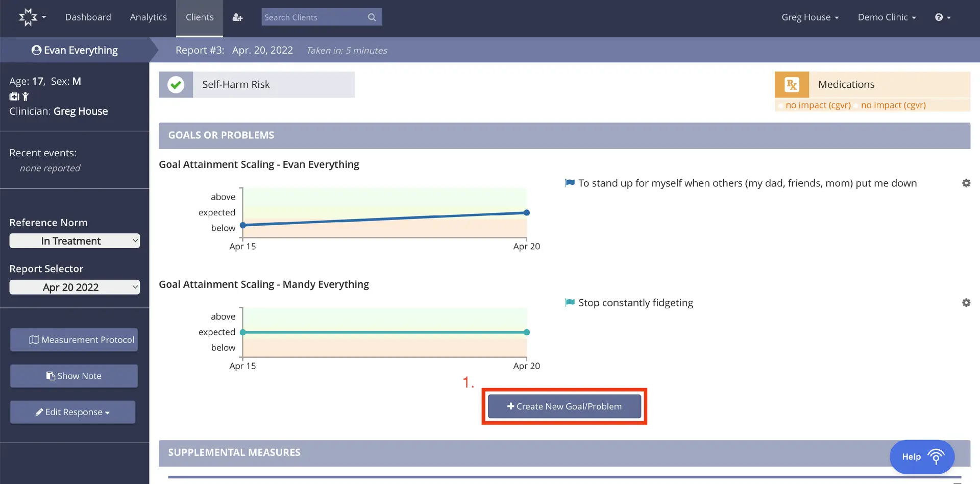
Task: Open the Reference Norm 'In Treatment' dropdown
Action: click(75, 240)
